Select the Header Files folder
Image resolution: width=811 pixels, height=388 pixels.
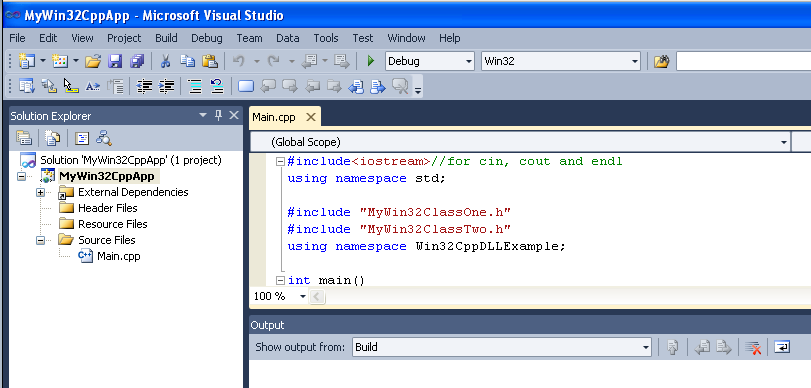[108, 208]
